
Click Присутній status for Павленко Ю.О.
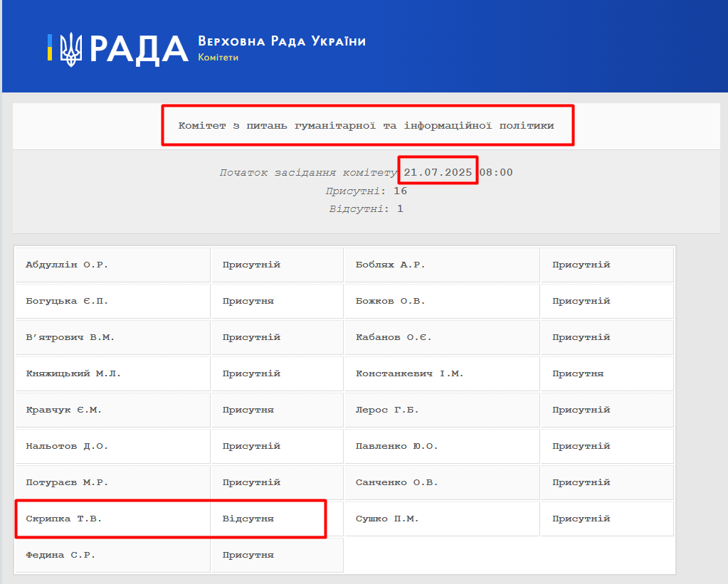click(x=581, y=446)
